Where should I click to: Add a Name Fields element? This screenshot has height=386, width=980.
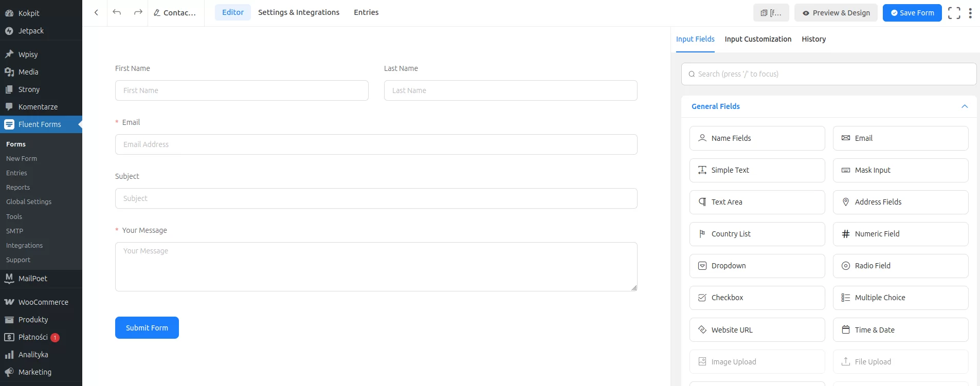click(x=757, y=138)
